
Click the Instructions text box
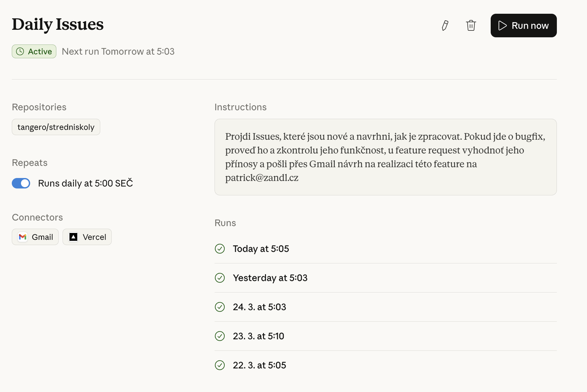click(385, 157)
